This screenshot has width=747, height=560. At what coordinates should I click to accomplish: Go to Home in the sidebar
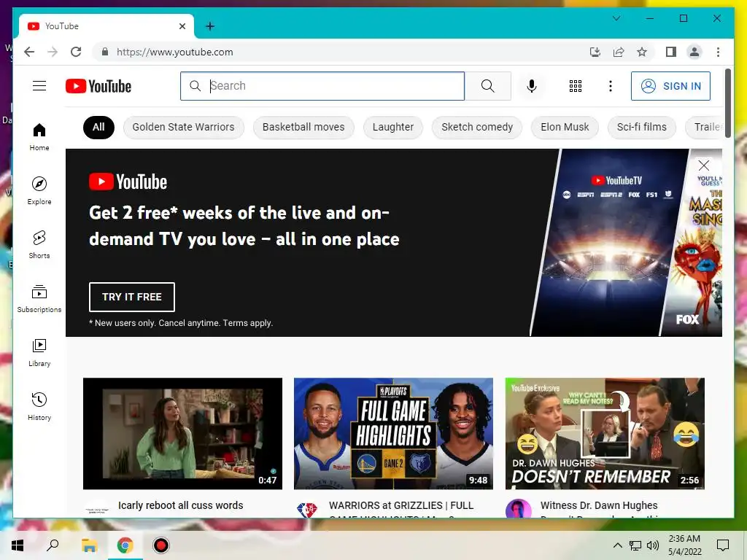click(39, 137)
